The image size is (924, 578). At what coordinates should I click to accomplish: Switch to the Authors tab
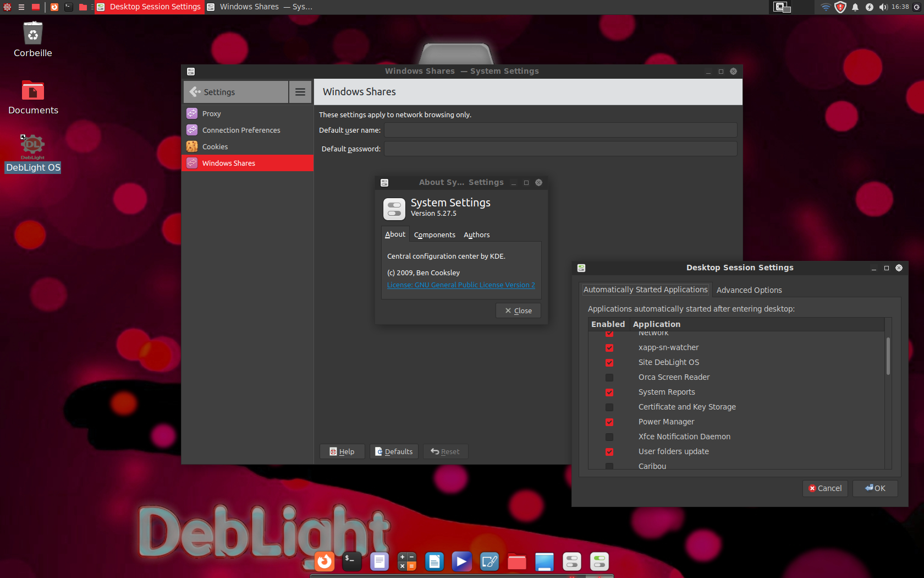click(476, 235)
